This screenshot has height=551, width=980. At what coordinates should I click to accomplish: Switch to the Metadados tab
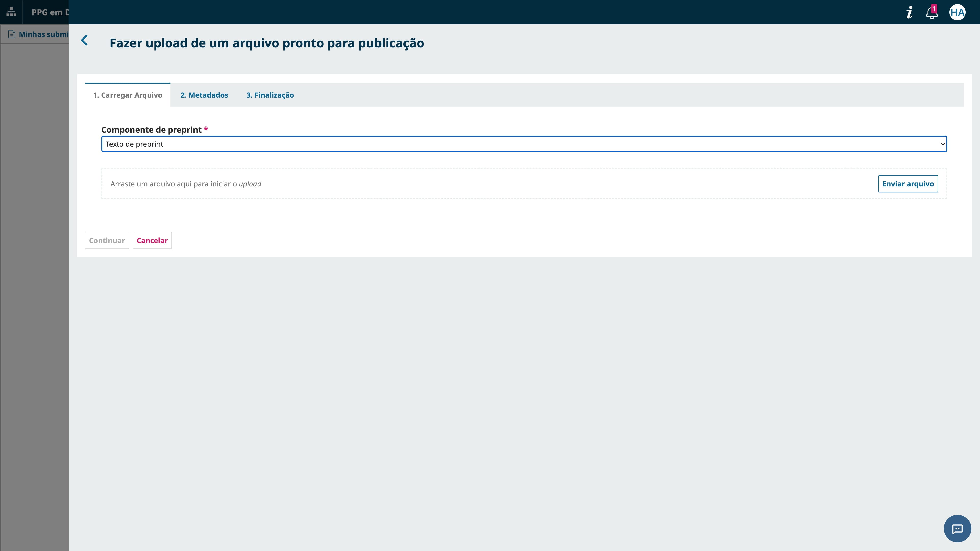pos(204,95)
